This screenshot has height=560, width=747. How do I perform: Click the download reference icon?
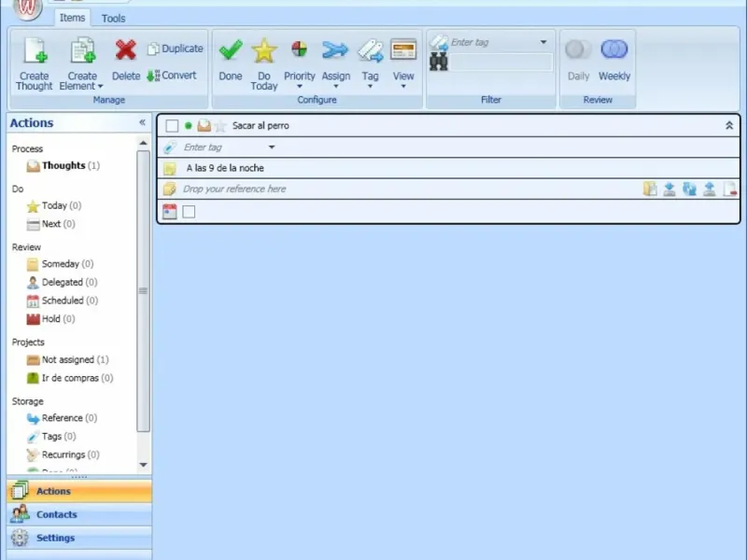tap(669, 189)
